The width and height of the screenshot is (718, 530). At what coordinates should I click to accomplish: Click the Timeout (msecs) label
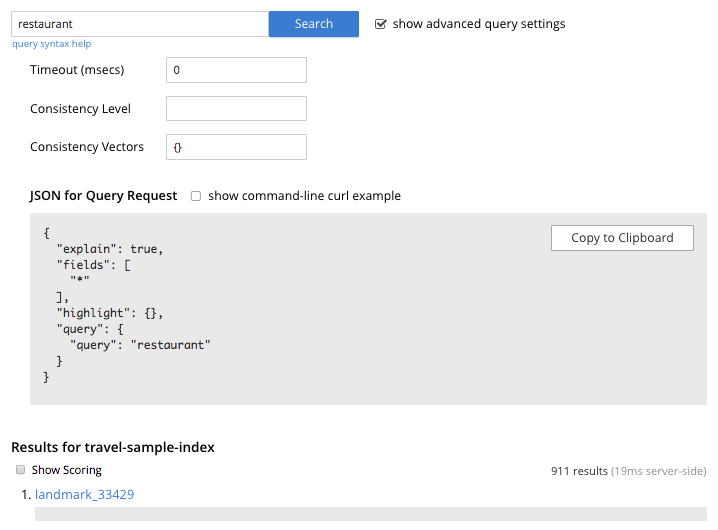(x=77, y=70)
